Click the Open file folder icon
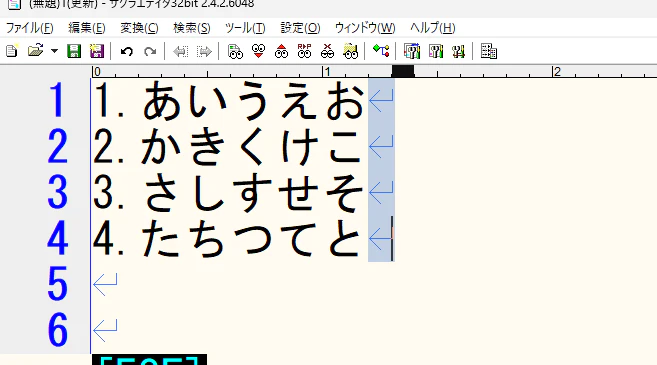 (x=36, y=51)
